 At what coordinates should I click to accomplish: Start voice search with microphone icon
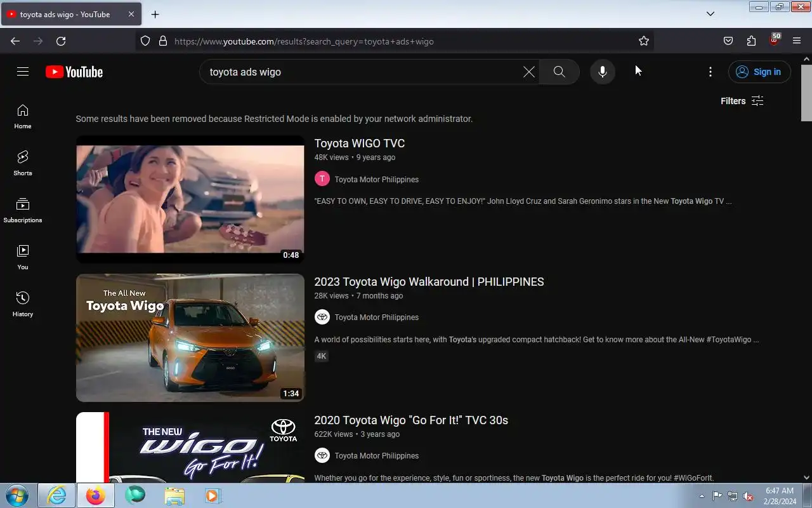[x=603, y=72]
